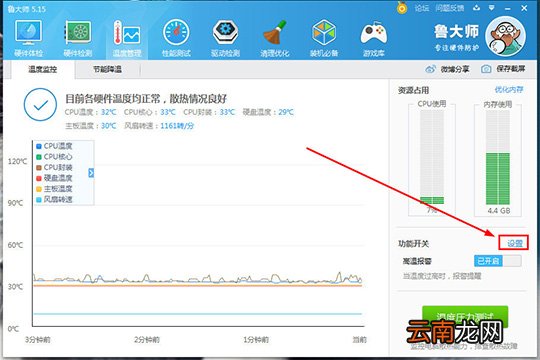This screenshot has width=540, height=360.
Task: Click the CPU使用 usage bar
Action: pyautogui.click(x=432, y=157)
